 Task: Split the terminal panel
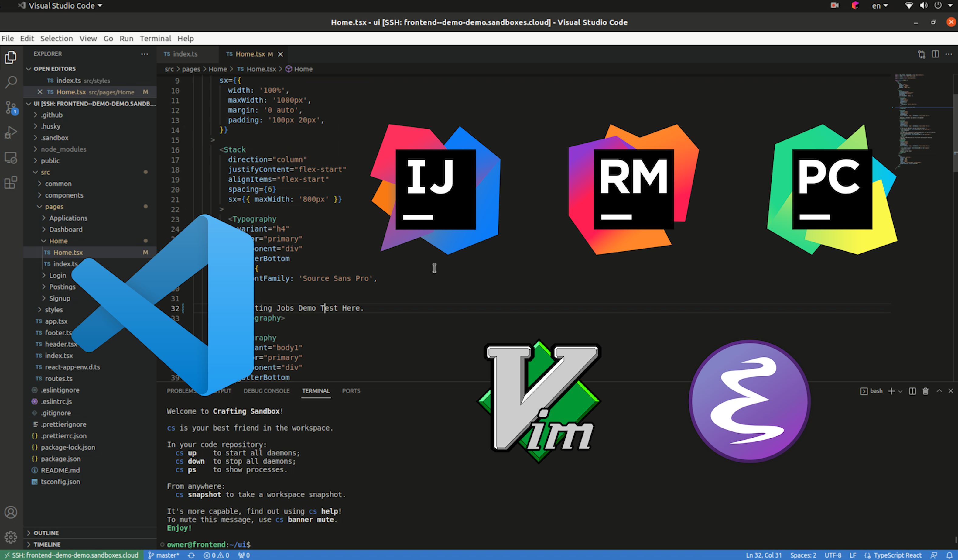(912, 391)
